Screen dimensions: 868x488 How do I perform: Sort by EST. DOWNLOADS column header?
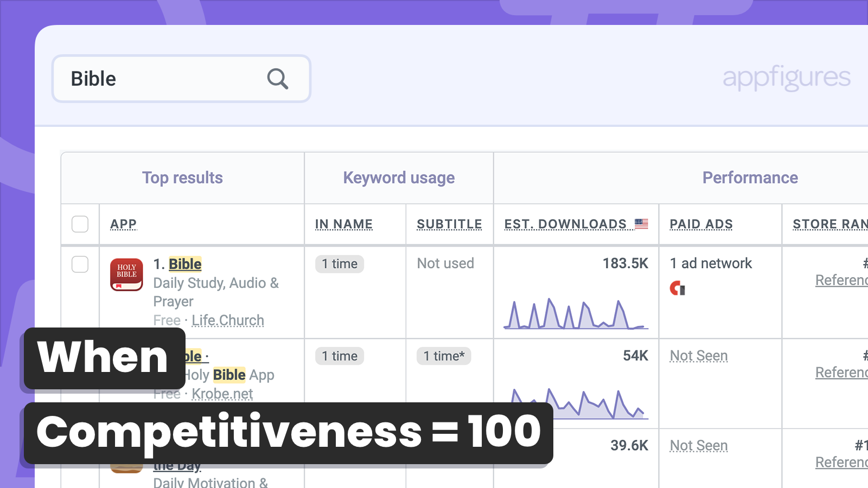click(565, 224)
